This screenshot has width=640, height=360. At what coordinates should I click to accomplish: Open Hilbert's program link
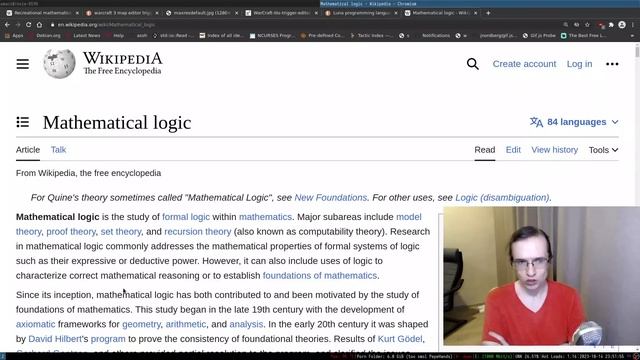[108, 339]
